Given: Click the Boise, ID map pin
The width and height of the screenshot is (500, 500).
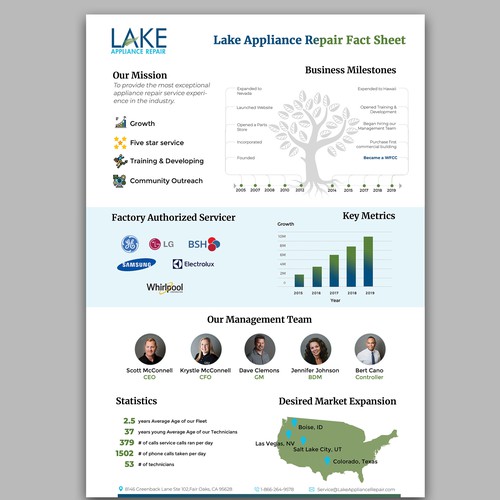Looking at the screenshot, I should (x=294, y=423).
